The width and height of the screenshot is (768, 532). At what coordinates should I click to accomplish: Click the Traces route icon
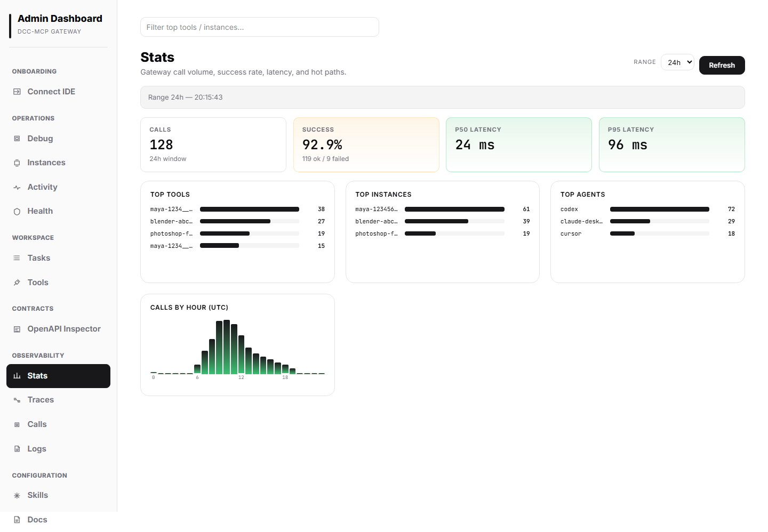point(17,400)
